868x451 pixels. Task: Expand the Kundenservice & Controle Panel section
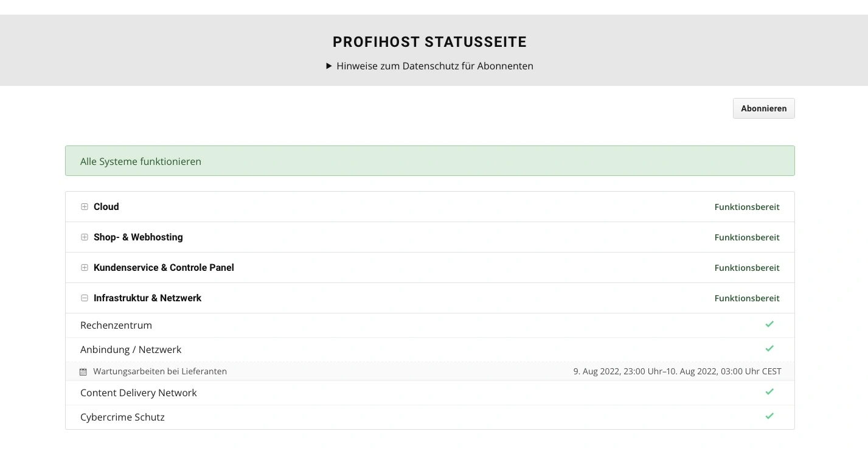point(85,267)
